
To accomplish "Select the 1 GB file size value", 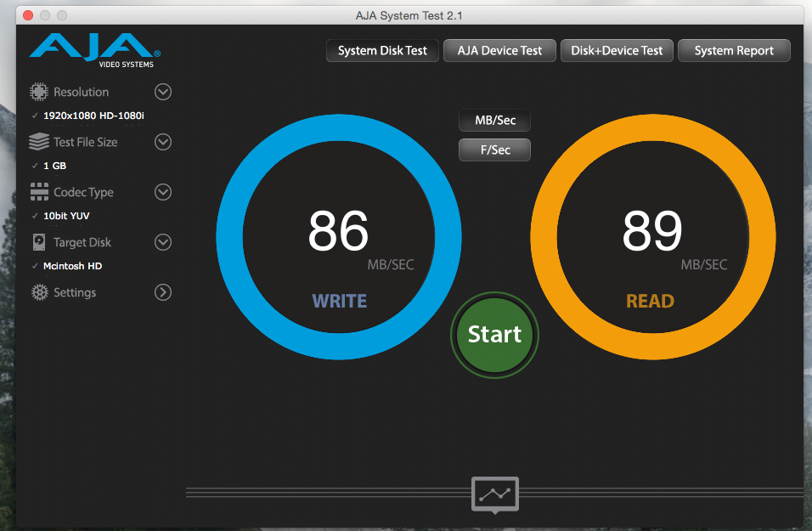I will click(55, 166).
